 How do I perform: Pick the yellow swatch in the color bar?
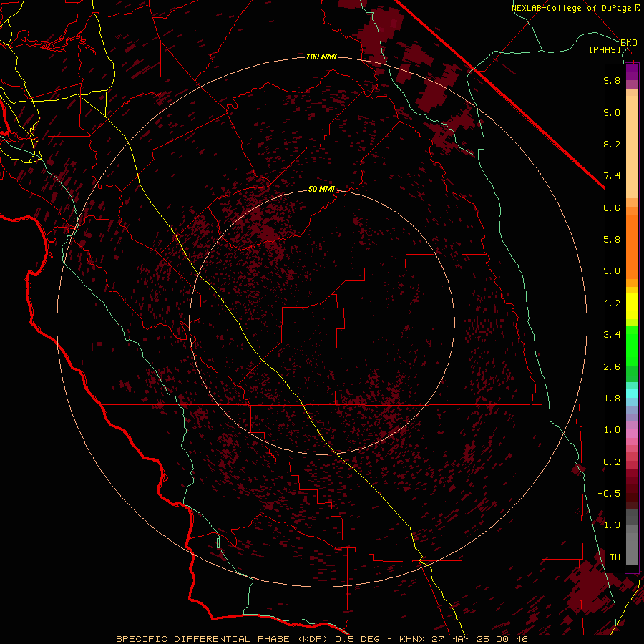point(632,306)
